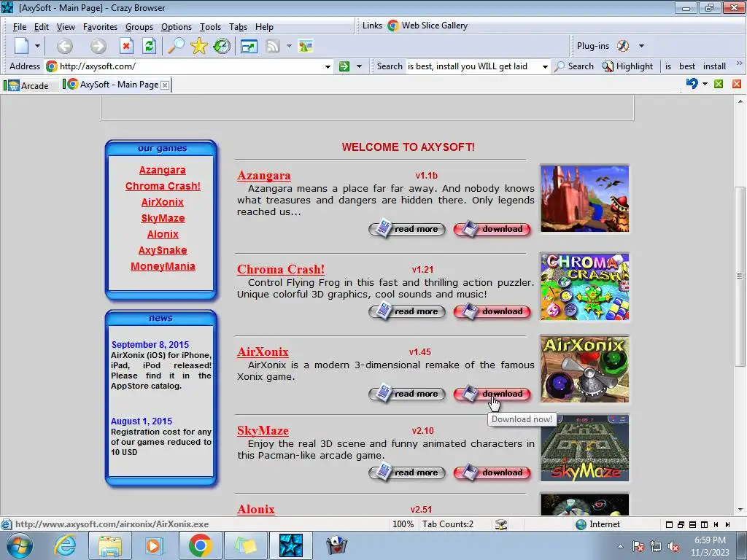
Task: Expand the Plug-ins dropdown arrow
Action: tap(641, 46)
